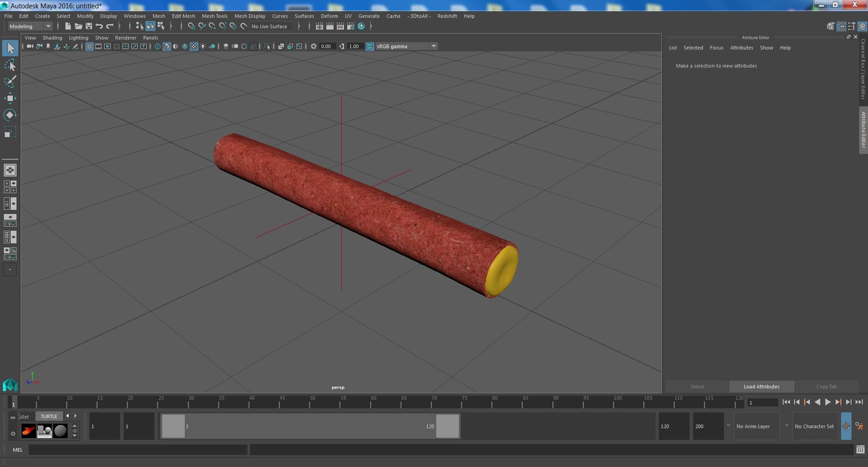This screenshot has height=467, width=868.
Task: Toggle smooth shade all
Action: [x=166, y=46]
